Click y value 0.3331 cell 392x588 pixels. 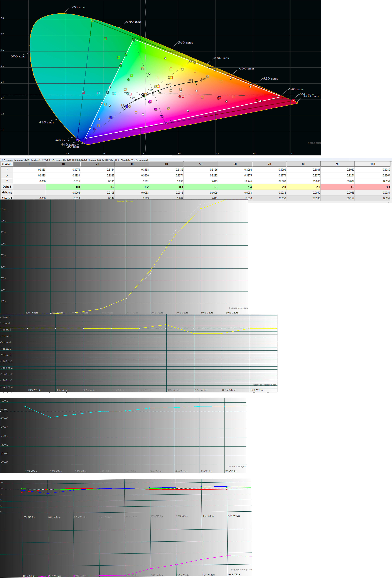[63, 175]
